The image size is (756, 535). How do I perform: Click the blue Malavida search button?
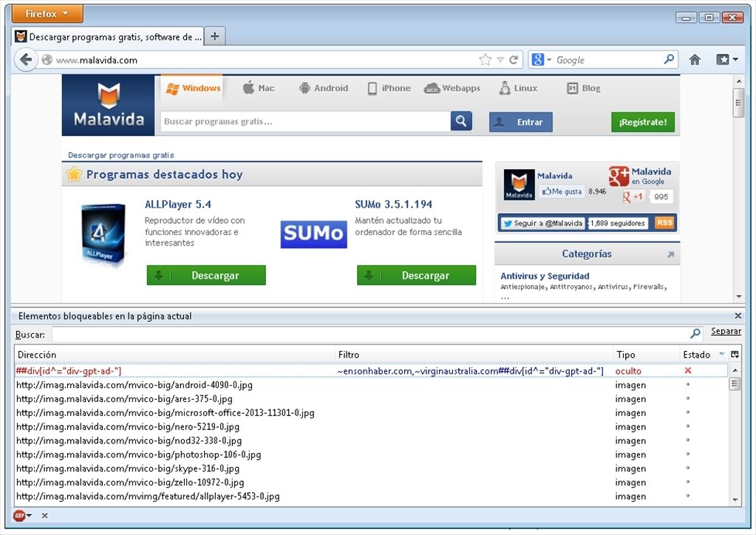(461, 121)
